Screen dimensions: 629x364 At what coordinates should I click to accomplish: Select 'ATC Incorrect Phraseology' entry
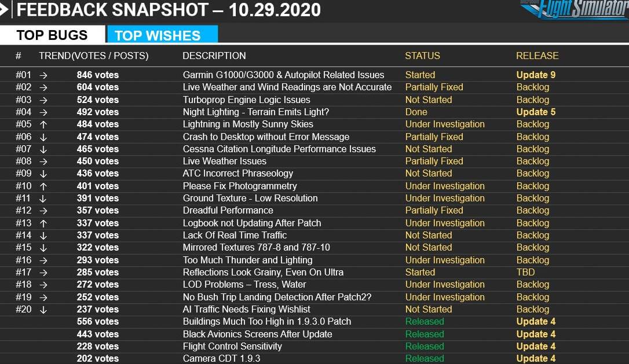point(238,173)
